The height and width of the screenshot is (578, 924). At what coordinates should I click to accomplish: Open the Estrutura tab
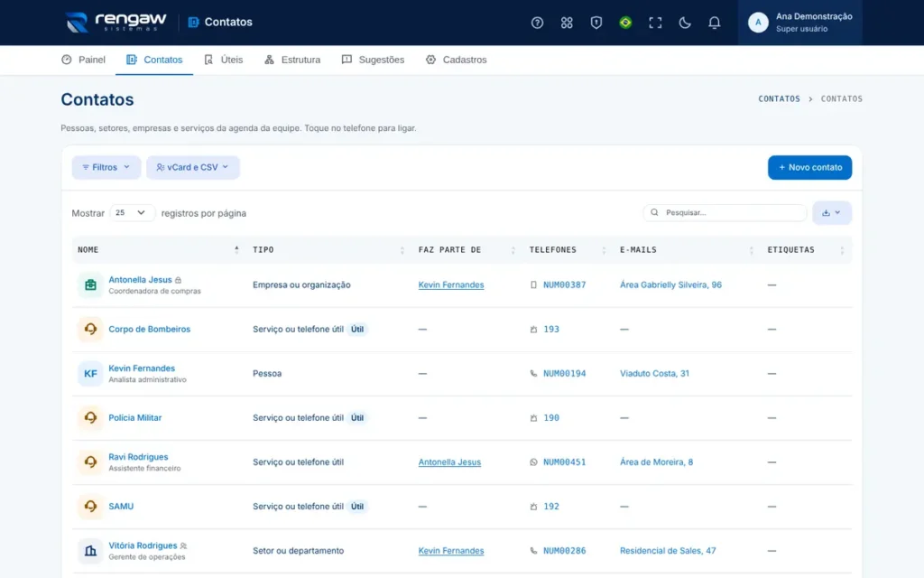(292, 60)
